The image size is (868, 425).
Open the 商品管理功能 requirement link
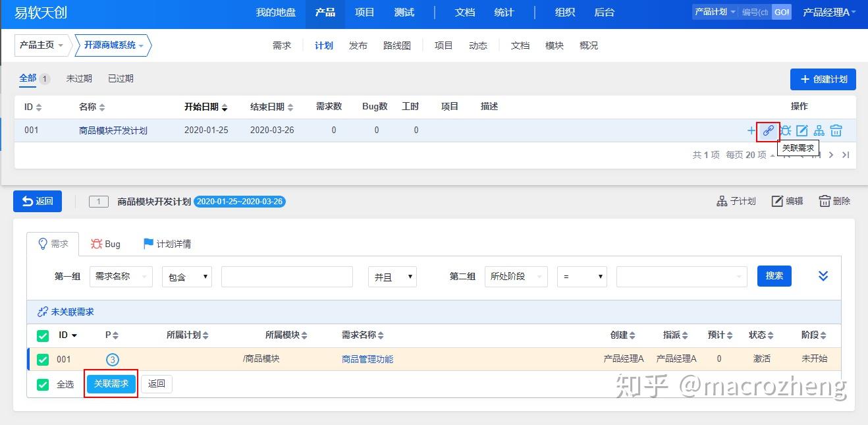[x=367, y=359]
